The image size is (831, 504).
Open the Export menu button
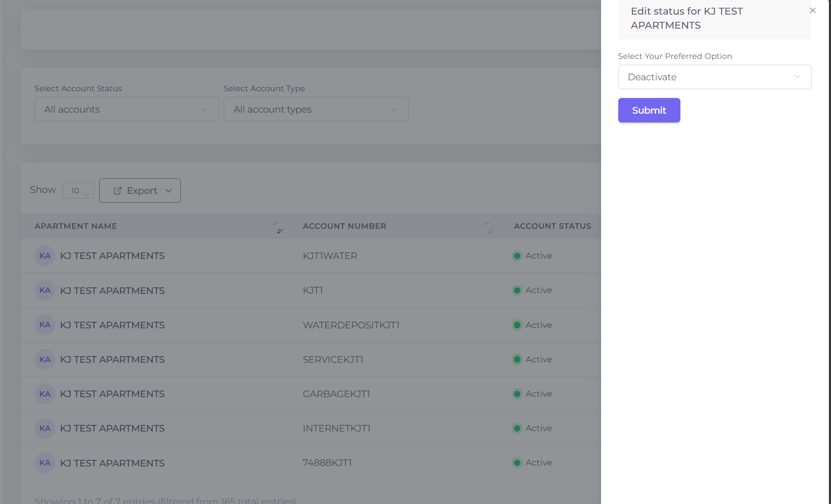pos(140,191)
